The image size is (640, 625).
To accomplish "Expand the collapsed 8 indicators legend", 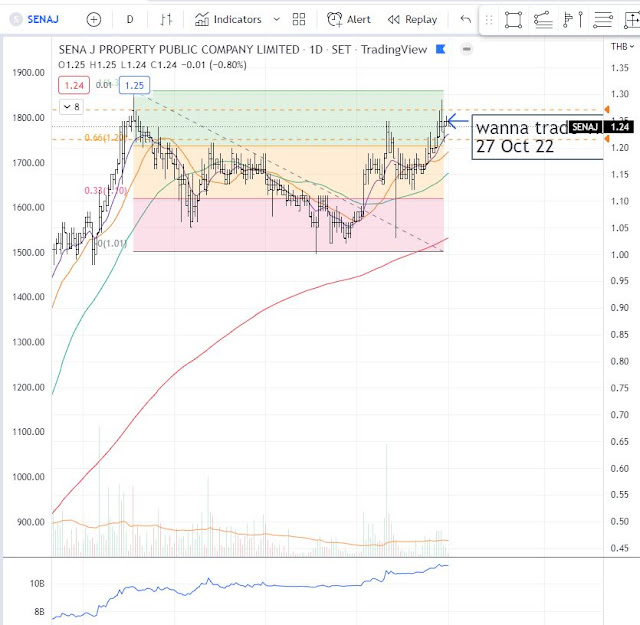I will pyautogui.click(x=71, y=107).
